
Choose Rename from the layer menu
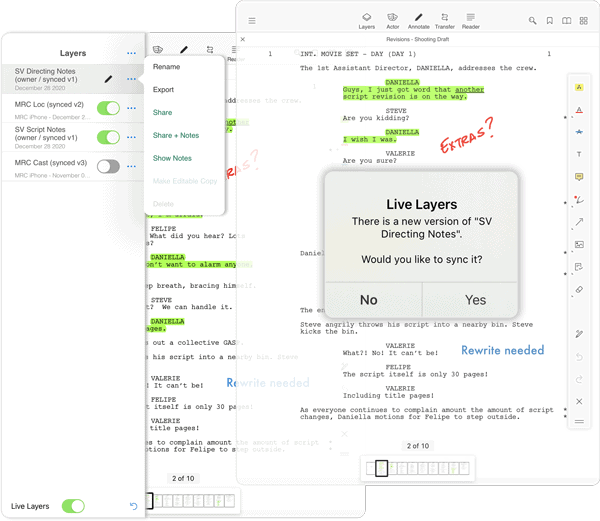166,67
